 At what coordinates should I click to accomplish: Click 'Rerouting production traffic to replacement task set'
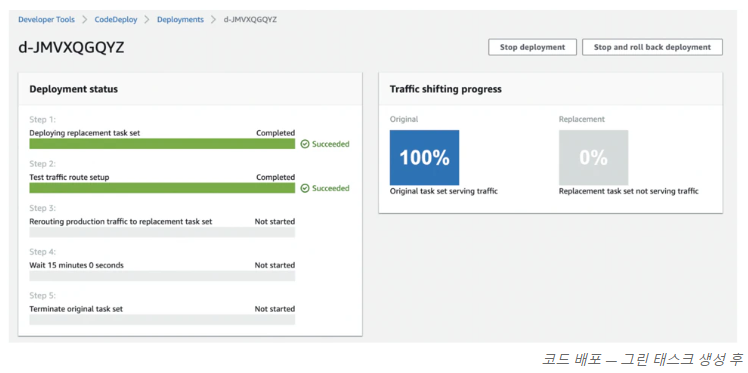[121, 222]
